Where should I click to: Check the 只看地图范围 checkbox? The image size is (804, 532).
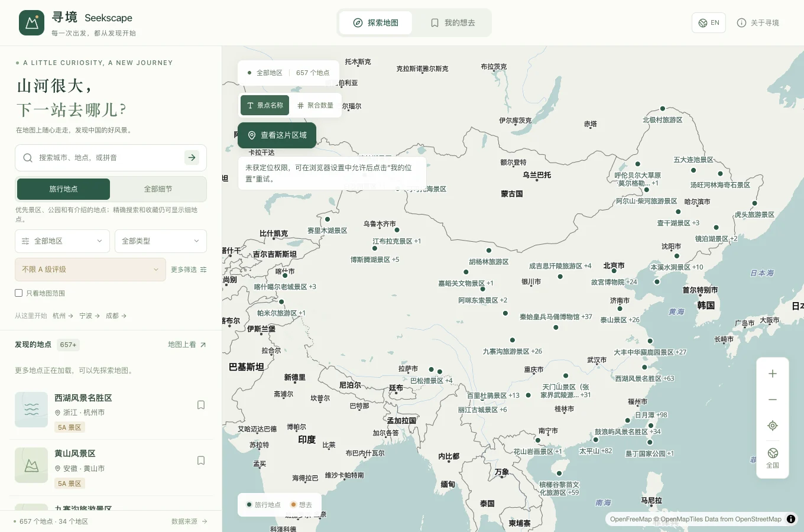[18, 293]
